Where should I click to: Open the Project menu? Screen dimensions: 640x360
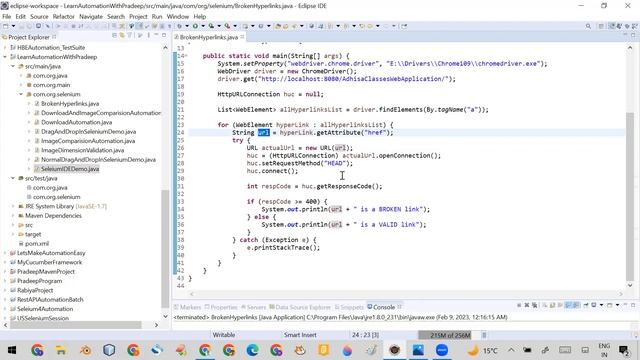(138, 17)
